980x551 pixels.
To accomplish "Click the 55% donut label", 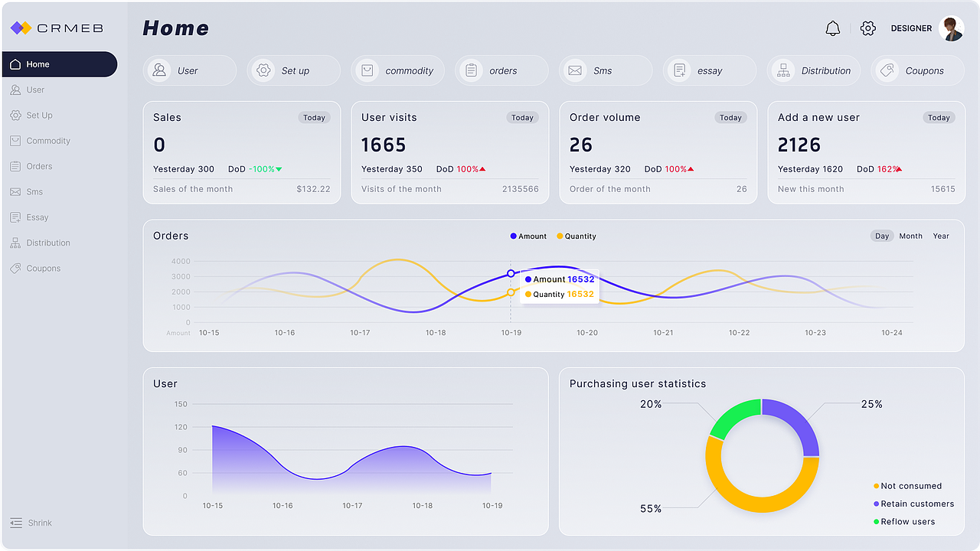I will (x=651, y=509).
